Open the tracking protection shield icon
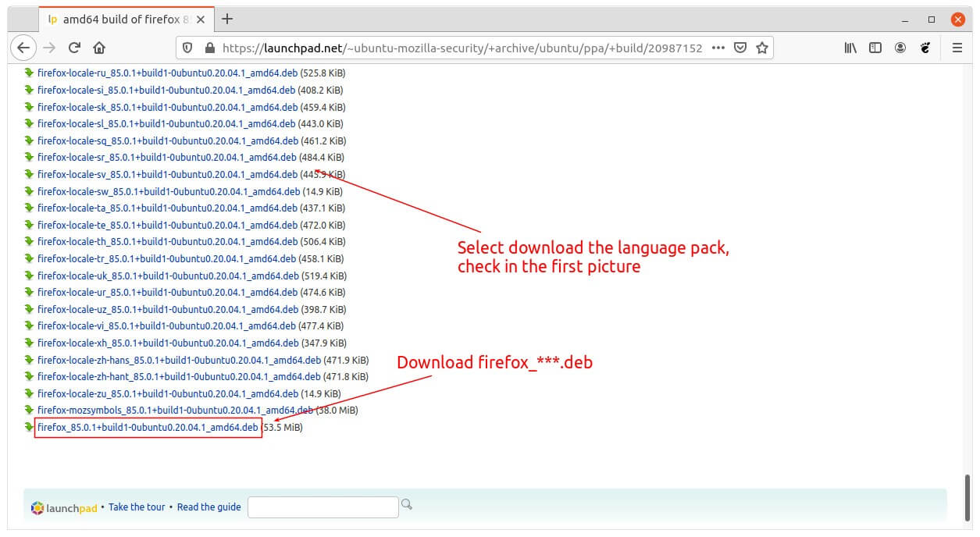This screenshot has width=980, height=537. pos(187,48)
